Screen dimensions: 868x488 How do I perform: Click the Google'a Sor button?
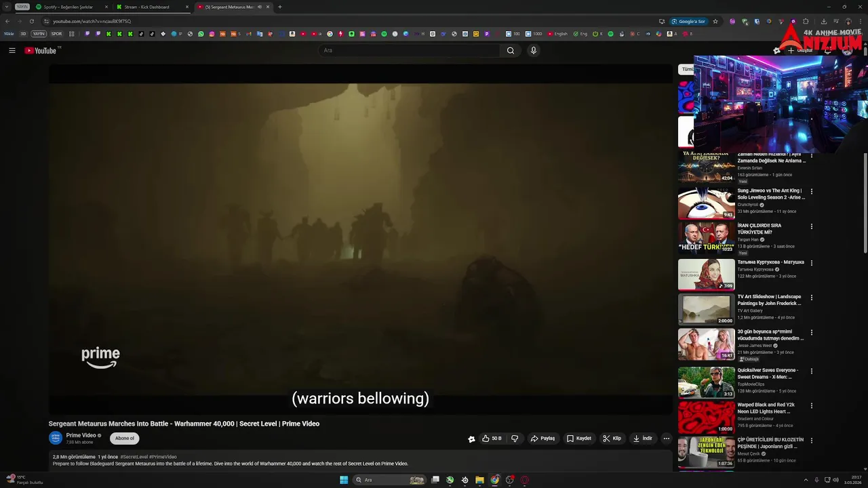(688, 21)
